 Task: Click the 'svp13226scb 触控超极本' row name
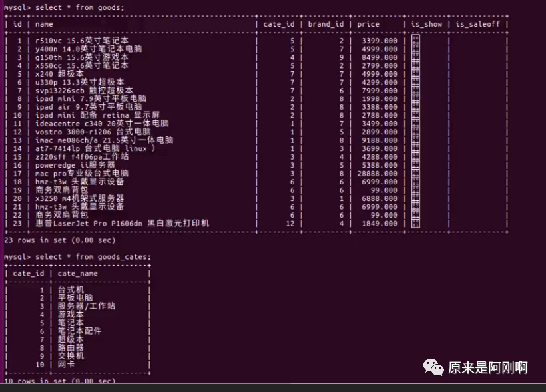[84, 91]
